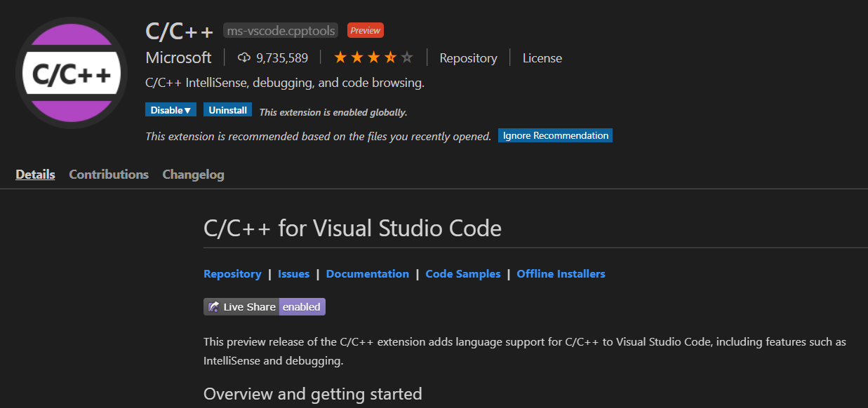Open the Documentation link
The image size is (868, 408).
367,274
